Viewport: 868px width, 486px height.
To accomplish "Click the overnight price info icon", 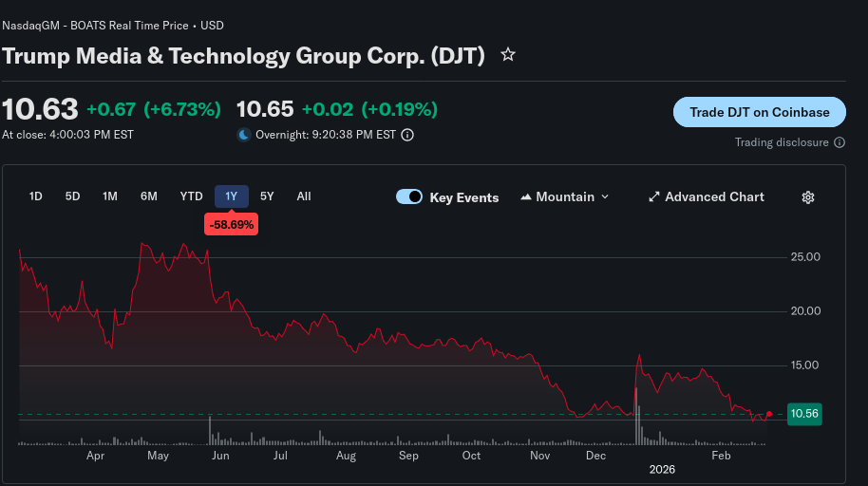I will pyautogui.click(x=407, y=135).
